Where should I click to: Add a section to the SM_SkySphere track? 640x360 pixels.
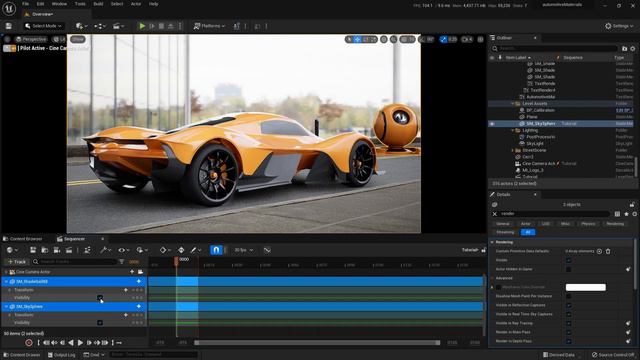tap(139, 307)
